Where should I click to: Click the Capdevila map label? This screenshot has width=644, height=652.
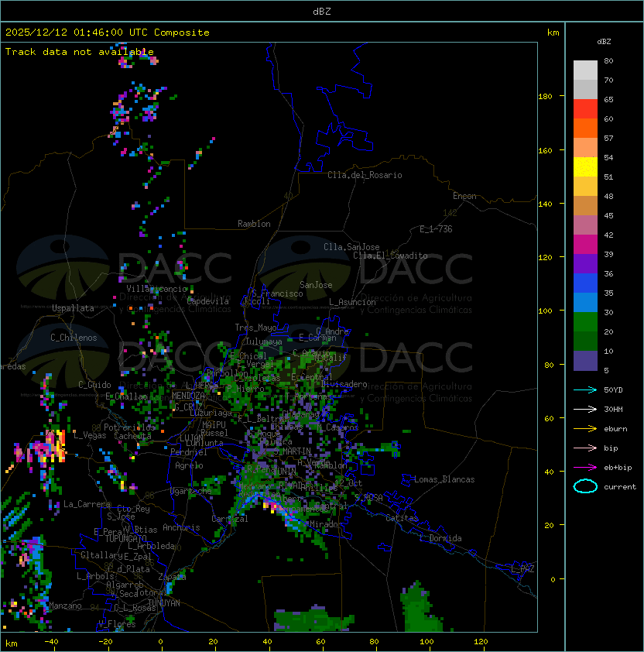(x=207, y=301)
